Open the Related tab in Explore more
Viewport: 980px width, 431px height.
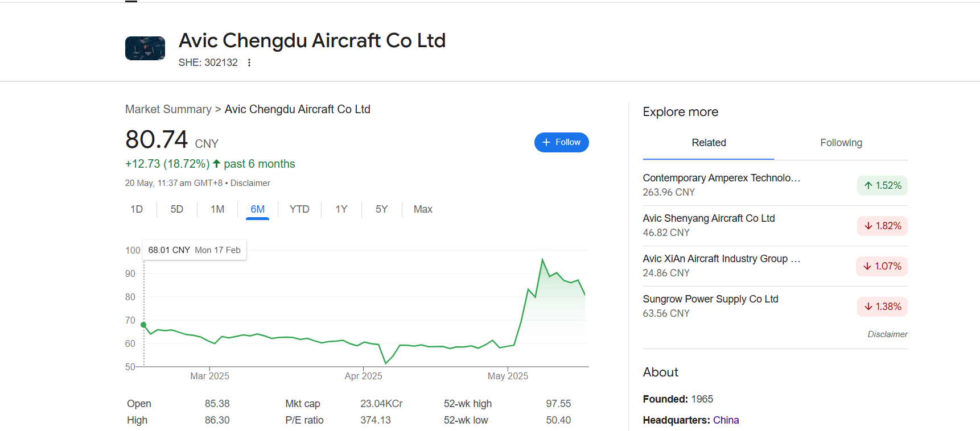[x=709, y=143]
